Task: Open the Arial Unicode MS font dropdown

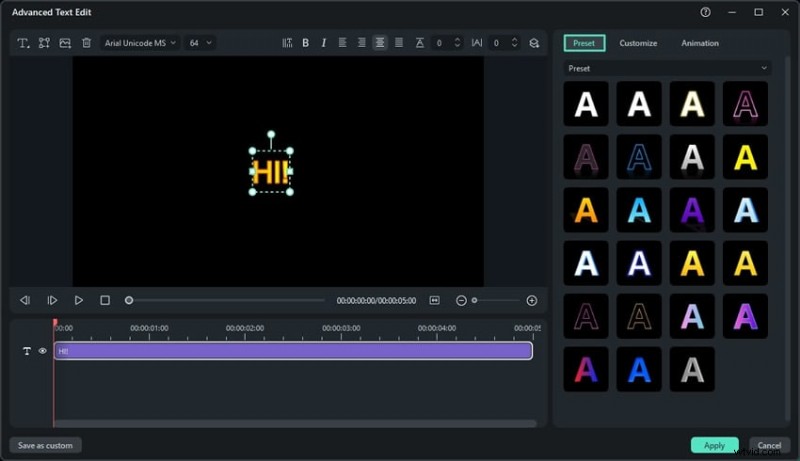Action: [x=139, y=43]
